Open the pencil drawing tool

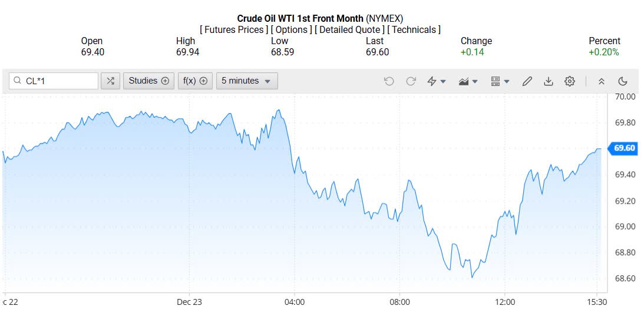coord(527,81)
